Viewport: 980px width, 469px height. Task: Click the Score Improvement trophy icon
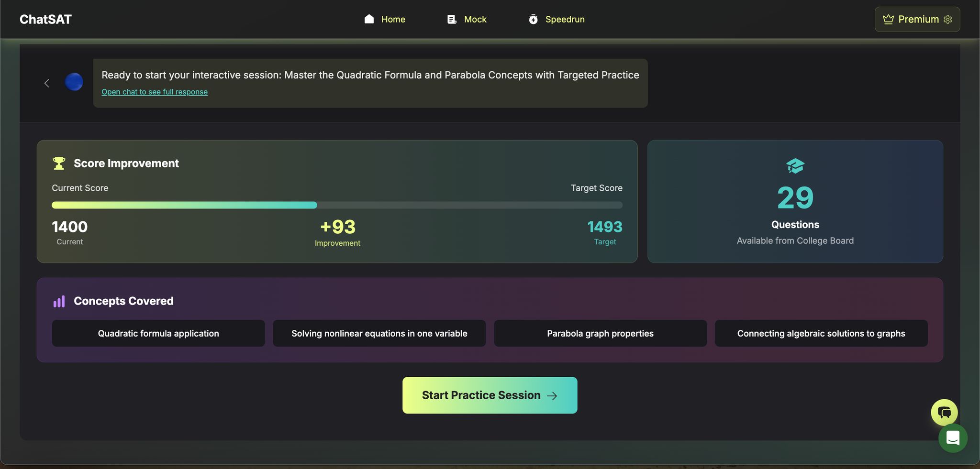[x=59, y=164]
